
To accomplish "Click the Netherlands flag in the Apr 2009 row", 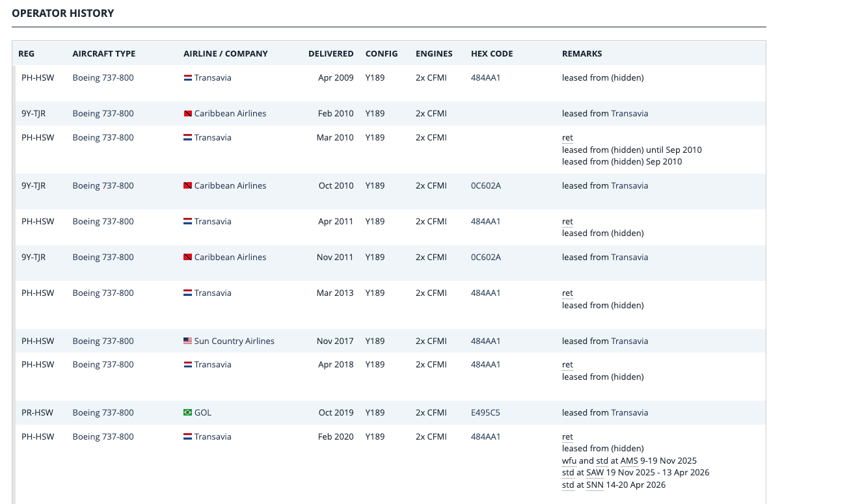I will [x=187, y=78].
